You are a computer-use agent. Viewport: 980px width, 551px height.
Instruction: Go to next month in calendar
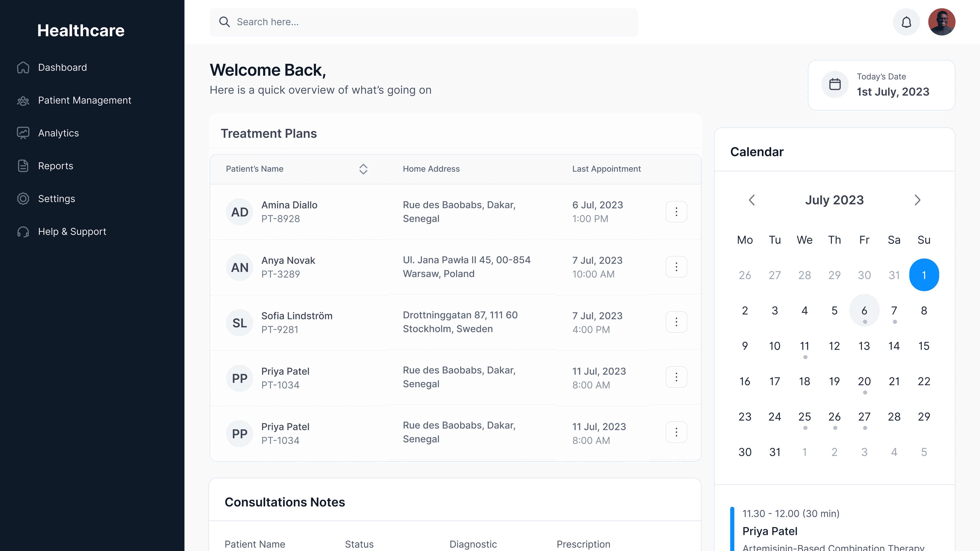pos(917,200)
